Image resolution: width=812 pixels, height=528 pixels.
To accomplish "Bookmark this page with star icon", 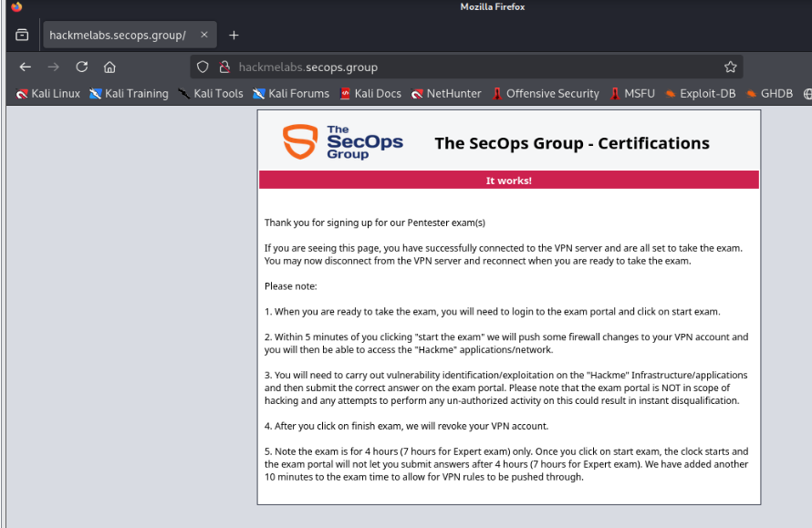I will [730, 67].
